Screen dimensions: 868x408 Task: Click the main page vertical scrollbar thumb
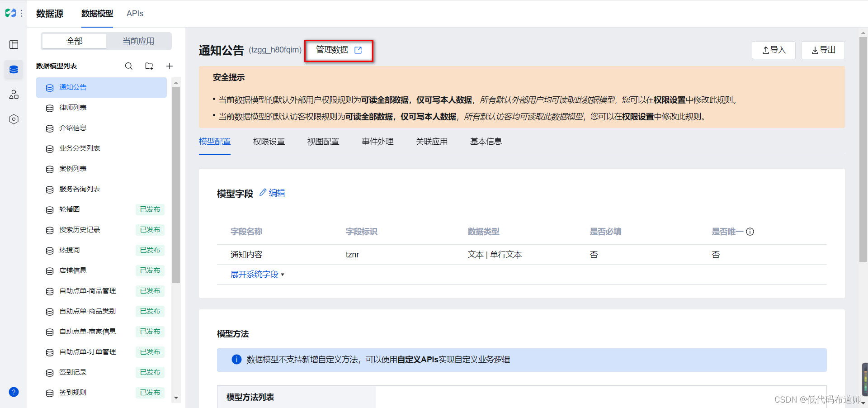[863, 149]
